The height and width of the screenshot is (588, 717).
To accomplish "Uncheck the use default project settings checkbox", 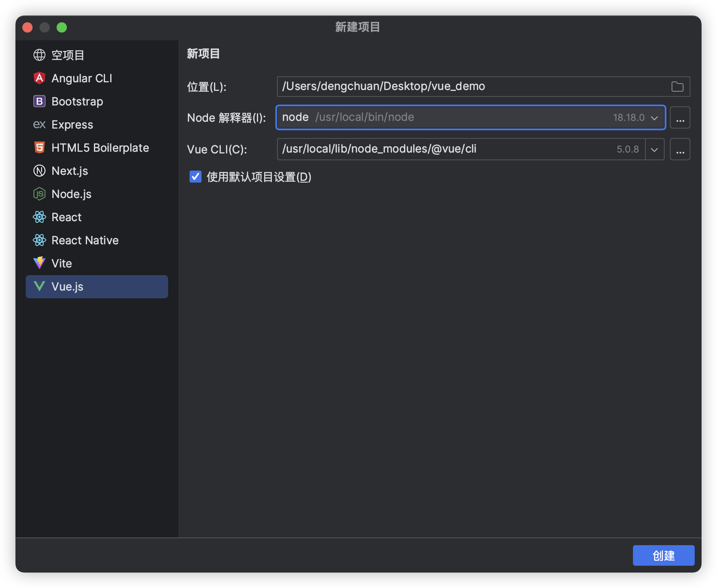I will pos(196,177).
